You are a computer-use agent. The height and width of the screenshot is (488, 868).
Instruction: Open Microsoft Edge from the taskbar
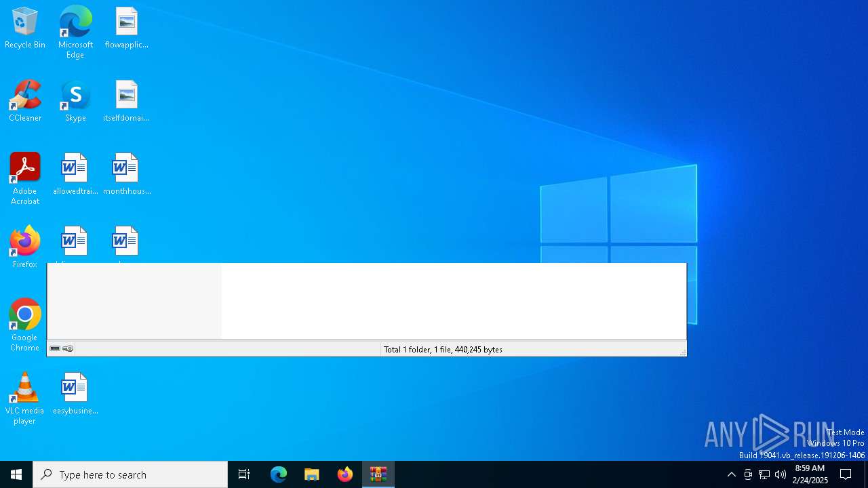[x=279, y=474]
